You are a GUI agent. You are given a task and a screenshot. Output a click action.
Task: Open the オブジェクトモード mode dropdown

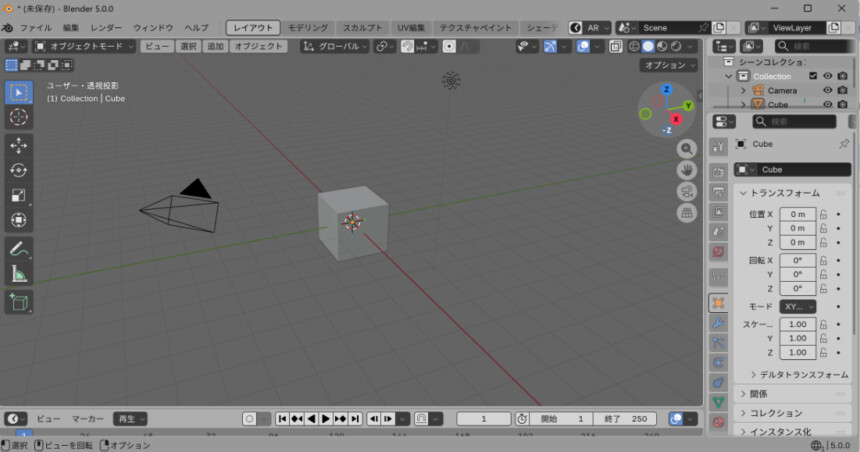(84, 46)
